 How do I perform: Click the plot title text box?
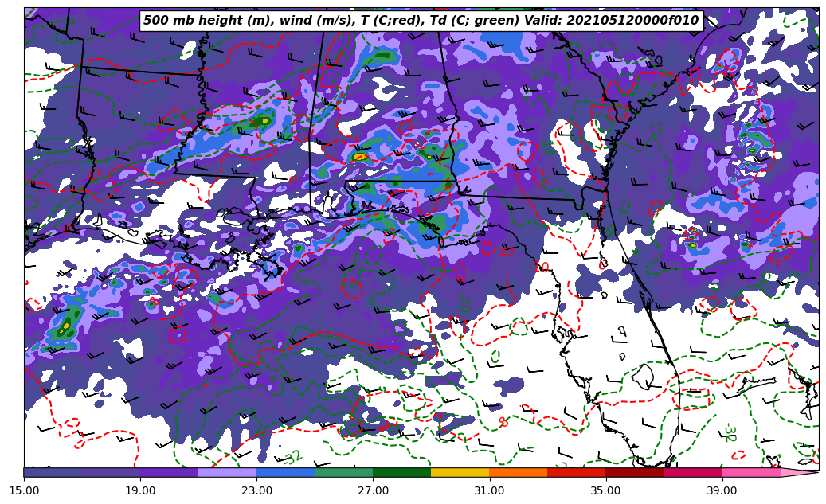(421, 21)
